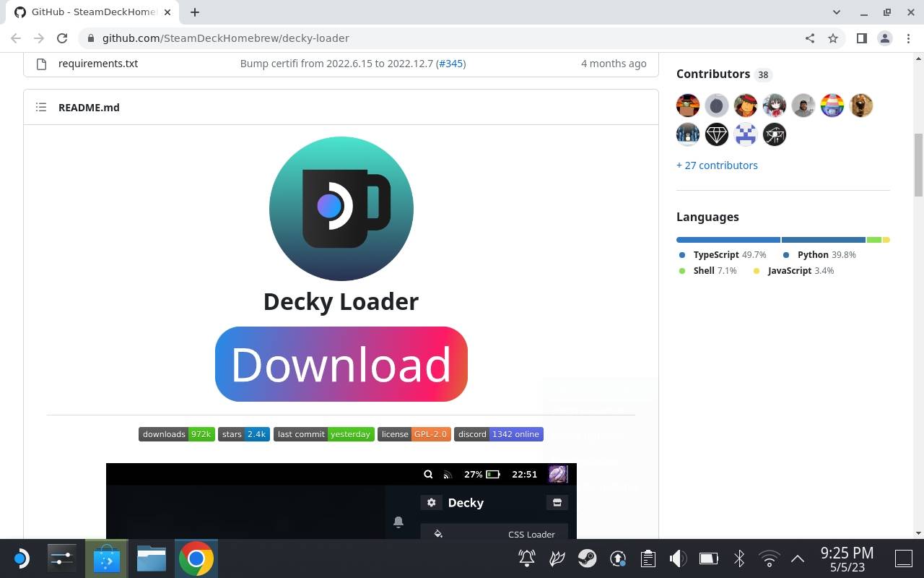Open the notifications bell tray icon
This screenshot has height=578, width=924.
pyautogui.click(x=527, y=558)
